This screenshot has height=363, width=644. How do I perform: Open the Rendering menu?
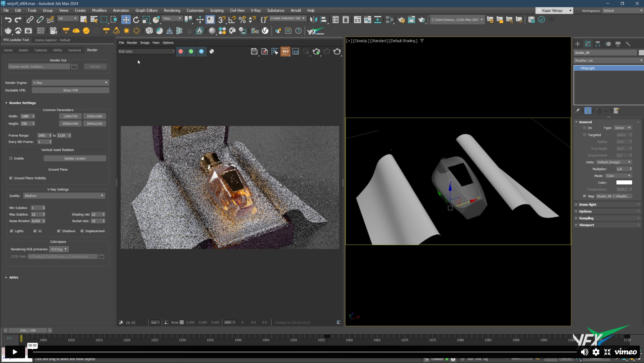point(172,10)
